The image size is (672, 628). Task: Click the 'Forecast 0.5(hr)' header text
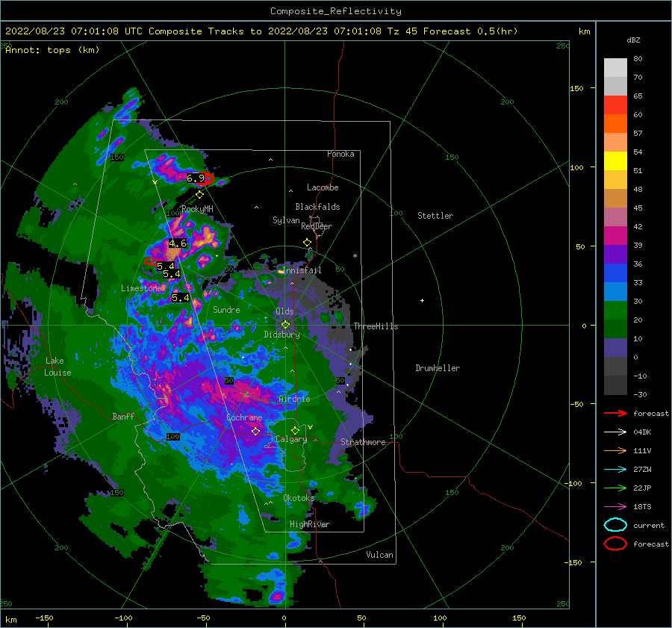tap(470, 31)
